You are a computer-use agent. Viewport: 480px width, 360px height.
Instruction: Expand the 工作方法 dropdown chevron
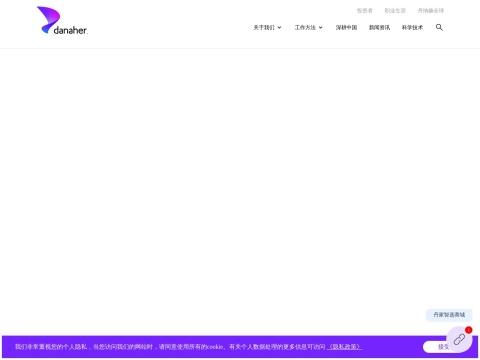click(321, 28)
